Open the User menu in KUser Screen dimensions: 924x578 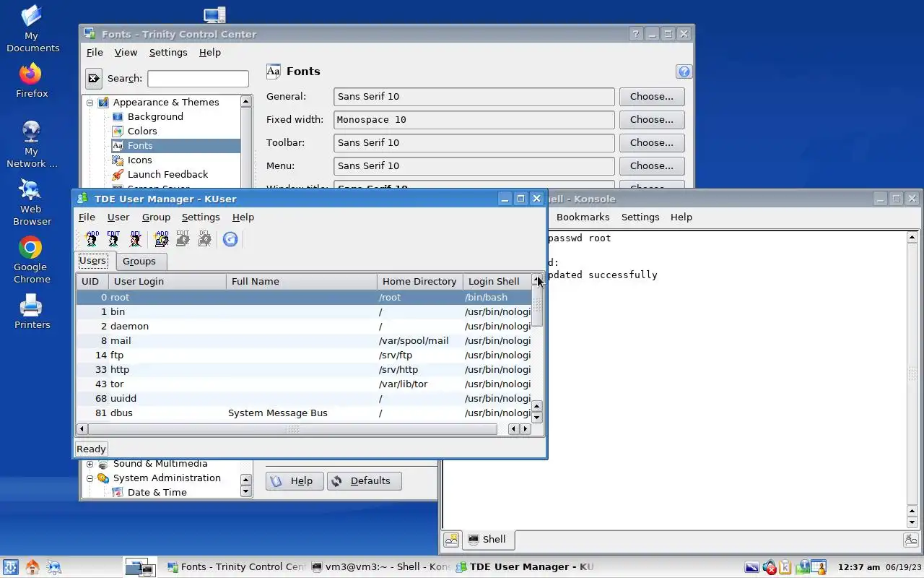pos(118,217)
